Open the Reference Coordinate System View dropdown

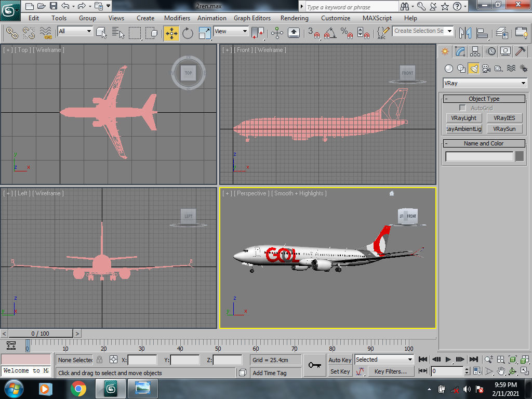(231, 31)
